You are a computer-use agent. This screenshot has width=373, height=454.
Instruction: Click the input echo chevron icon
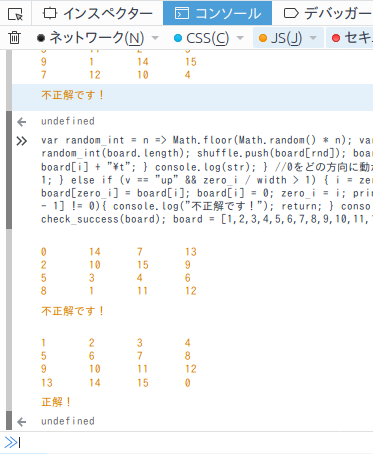point(22,141)
